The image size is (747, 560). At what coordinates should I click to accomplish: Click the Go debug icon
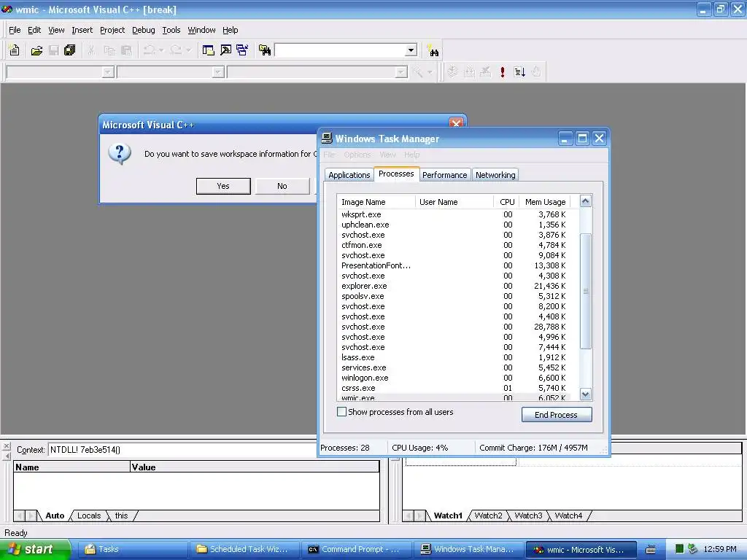coord(519,72)
